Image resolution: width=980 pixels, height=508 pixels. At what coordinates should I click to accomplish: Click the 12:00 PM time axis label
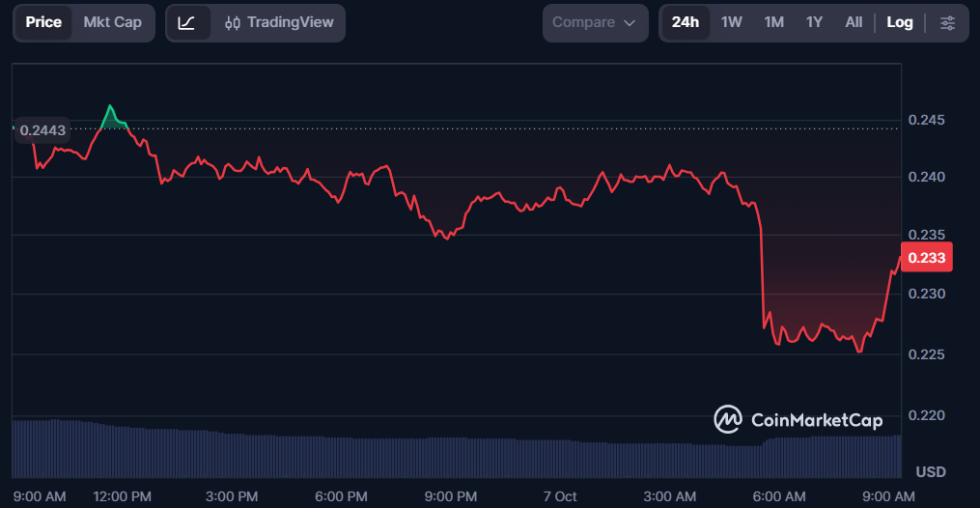coord(122,496)
